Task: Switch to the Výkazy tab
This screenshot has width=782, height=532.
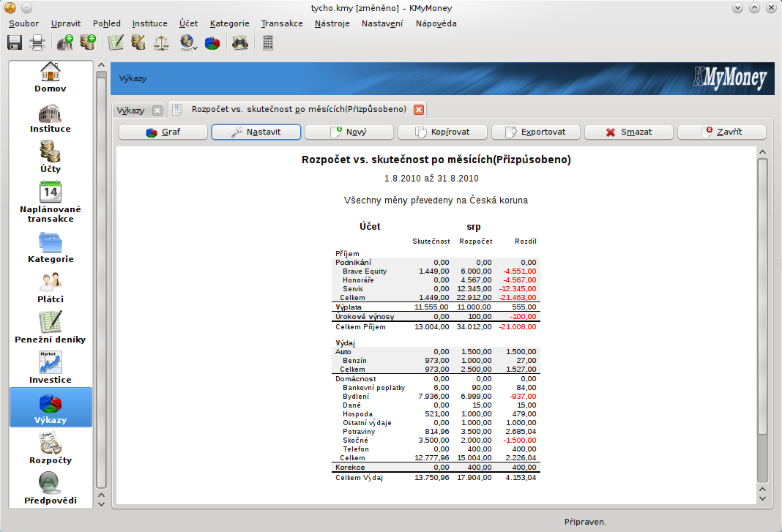Action: pyautogui.click(x=131, y=110)
